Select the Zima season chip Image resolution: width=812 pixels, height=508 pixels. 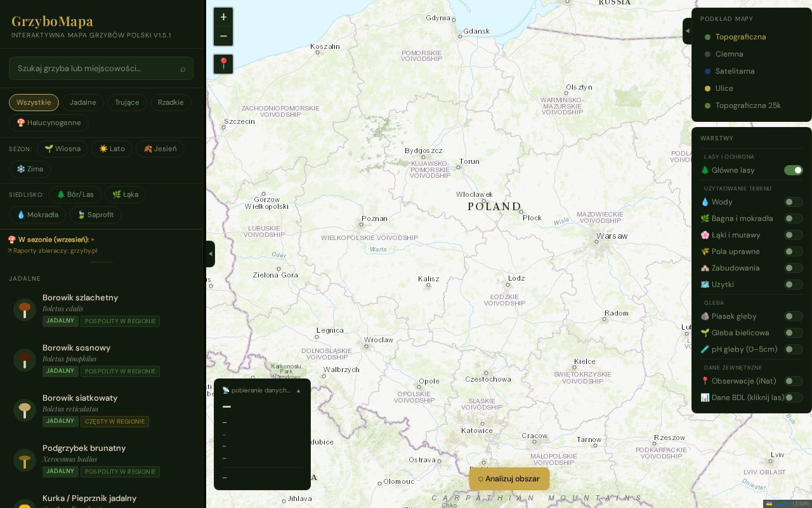(x=30, y=169)
